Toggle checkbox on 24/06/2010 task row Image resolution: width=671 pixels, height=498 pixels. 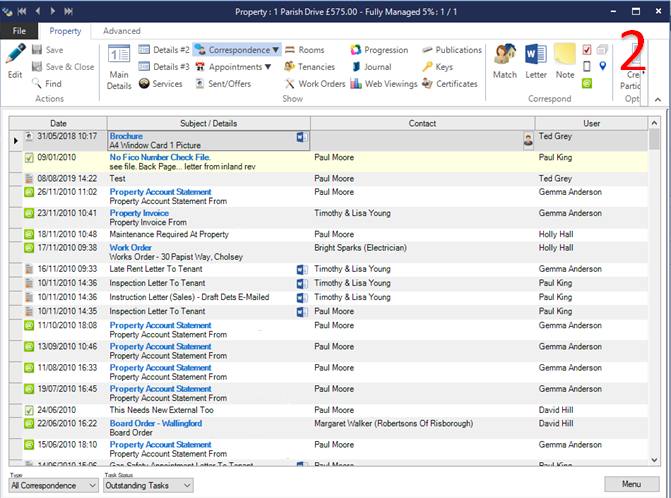click(29, 410)
